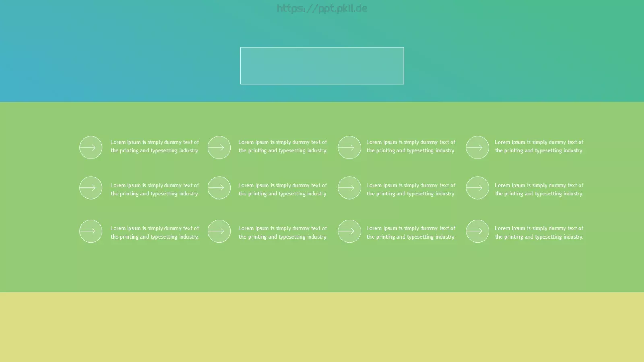Pick the Lorem Ipsum text in bottom row, third column

[x=411, y=232]
